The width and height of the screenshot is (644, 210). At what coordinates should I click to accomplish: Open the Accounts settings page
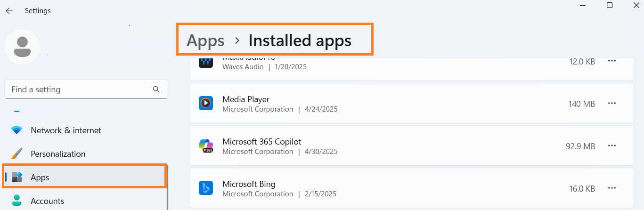click(47, 201)
